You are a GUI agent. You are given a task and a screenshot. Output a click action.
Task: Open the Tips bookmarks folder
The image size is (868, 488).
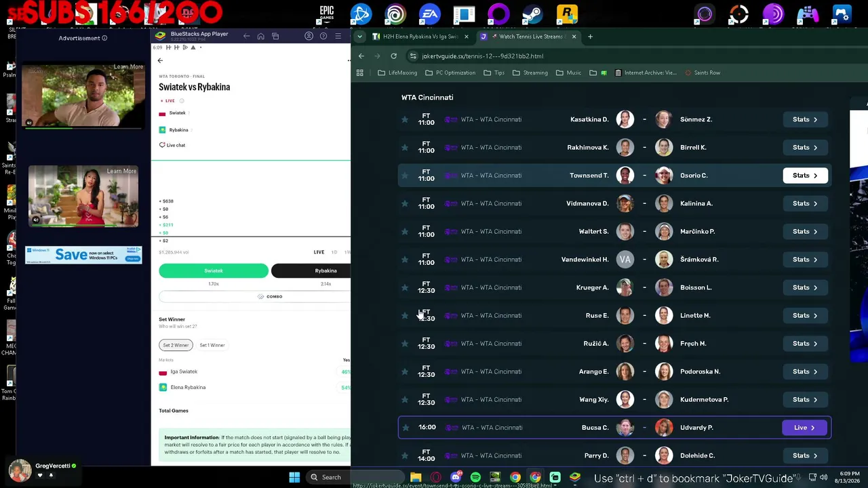click(x=494, y=73)
